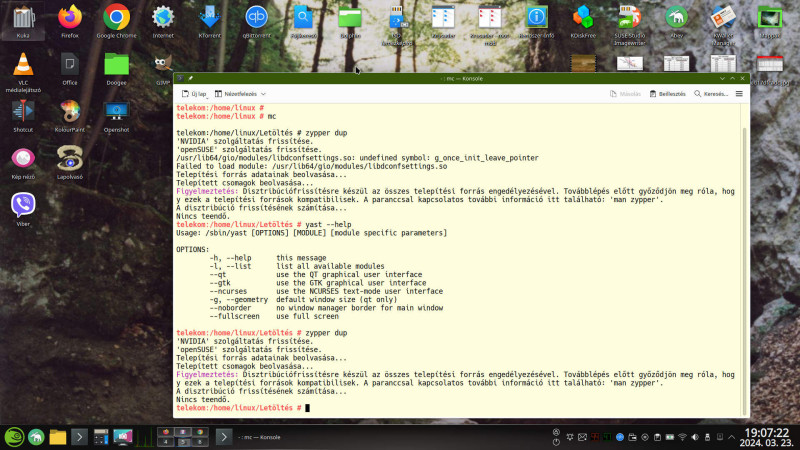Switch to virtual desktop 4 in pager

click(165, 442)
